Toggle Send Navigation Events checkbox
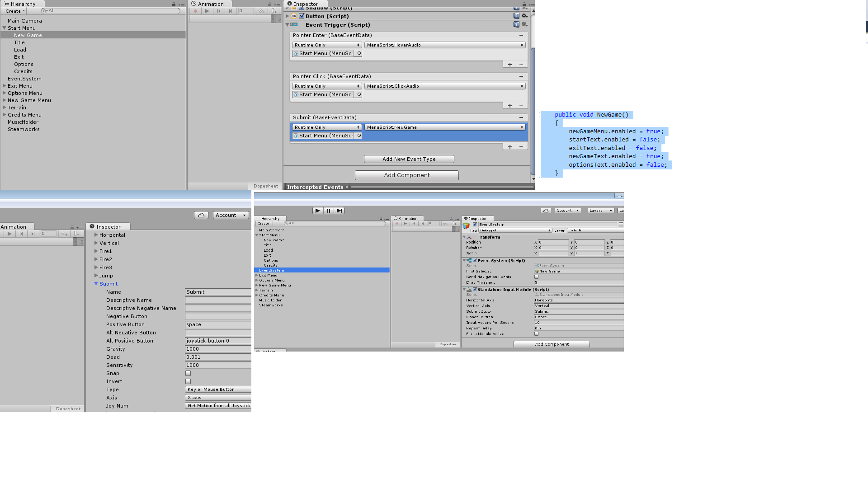 point(537,277)
